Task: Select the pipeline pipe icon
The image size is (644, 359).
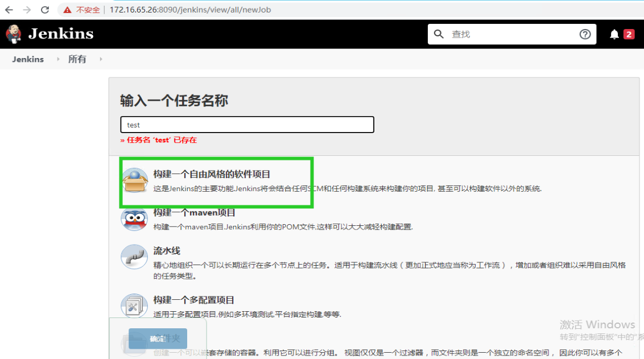Action: tap(134, 257)
